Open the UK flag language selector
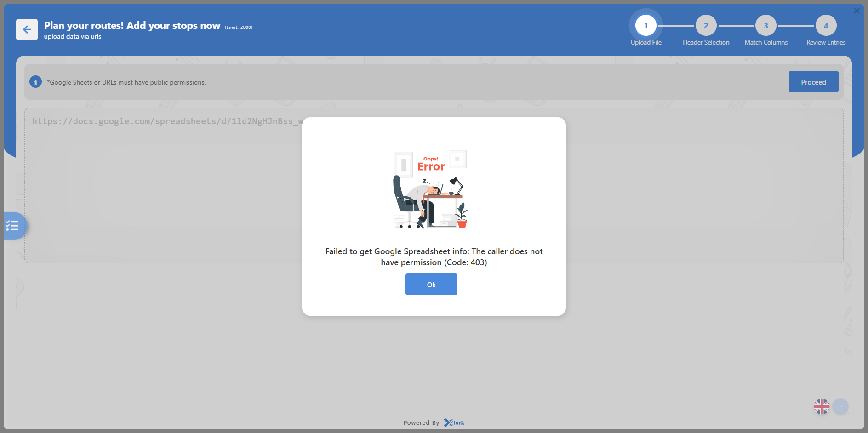 click(x=821, y=406)
